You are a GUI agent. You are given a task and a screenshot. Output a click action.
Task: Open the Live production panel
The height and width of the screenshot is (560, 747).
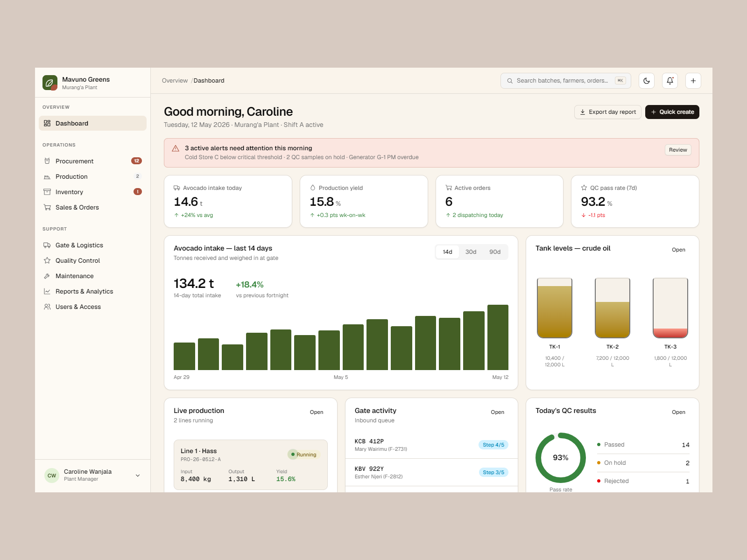317,412
